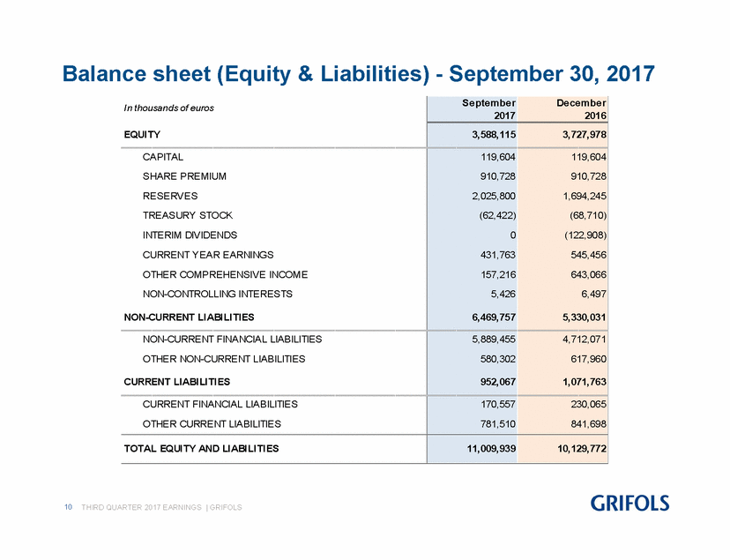Click value 781,510

(497, 424)
